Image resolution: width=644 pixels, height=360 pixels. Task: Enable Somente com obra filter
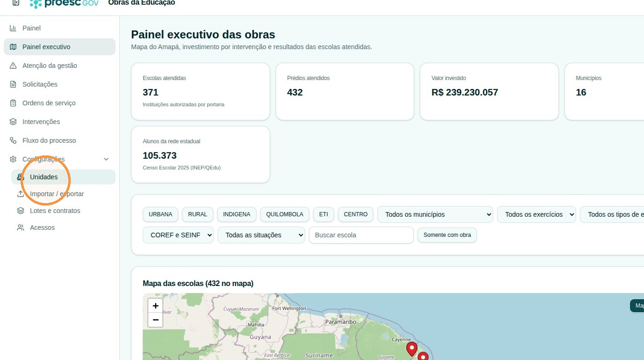(x=447, y=235)
